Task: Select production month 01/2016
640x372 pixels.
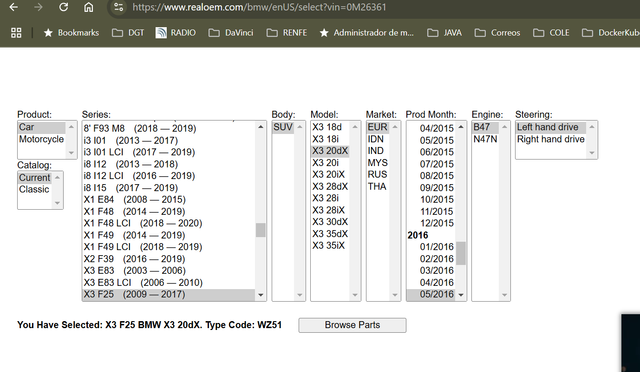Action: pos(431,247)
